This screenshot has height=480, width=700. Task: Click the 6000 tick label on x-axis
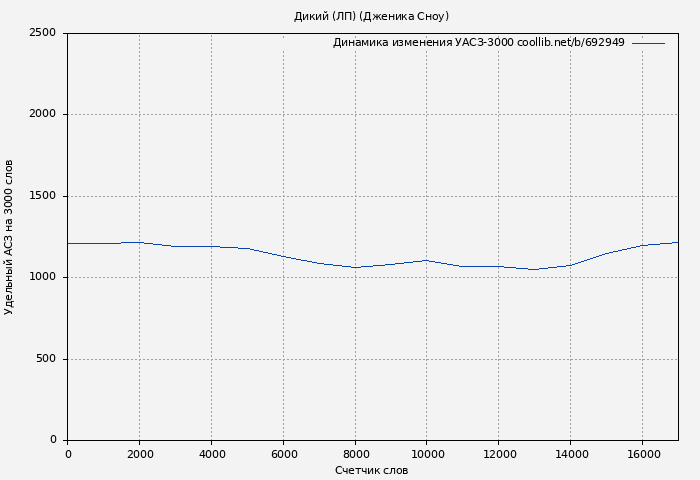[x=283, y=454]
